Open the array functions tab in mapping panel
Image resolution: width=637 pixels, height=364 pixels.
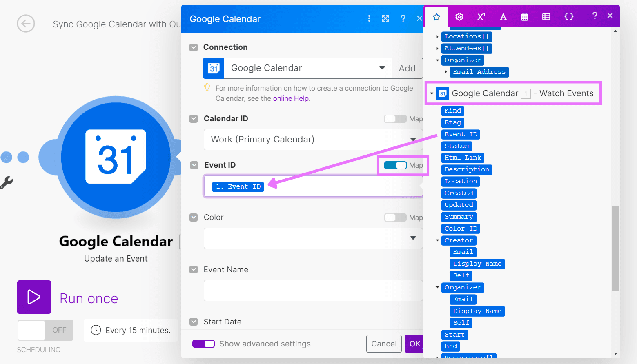(x=546, y=17)
